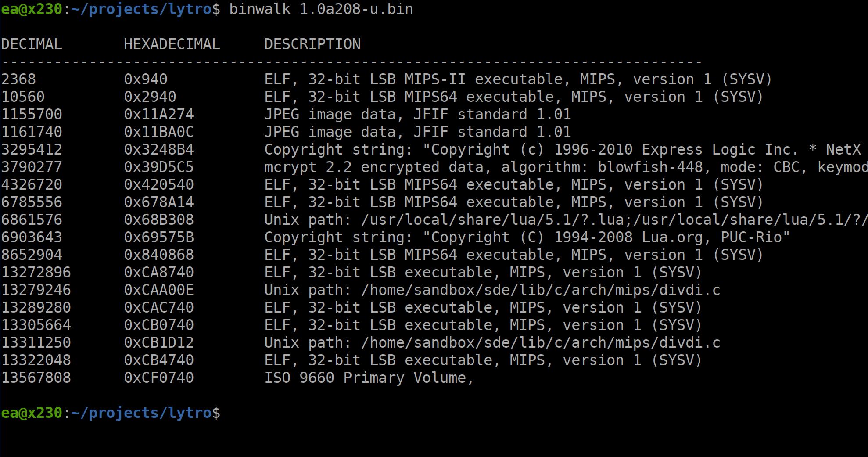Click the DECIMAL column header
This screenshot has width=868, height=457.
pyautogui.click(x=32, y=44)
